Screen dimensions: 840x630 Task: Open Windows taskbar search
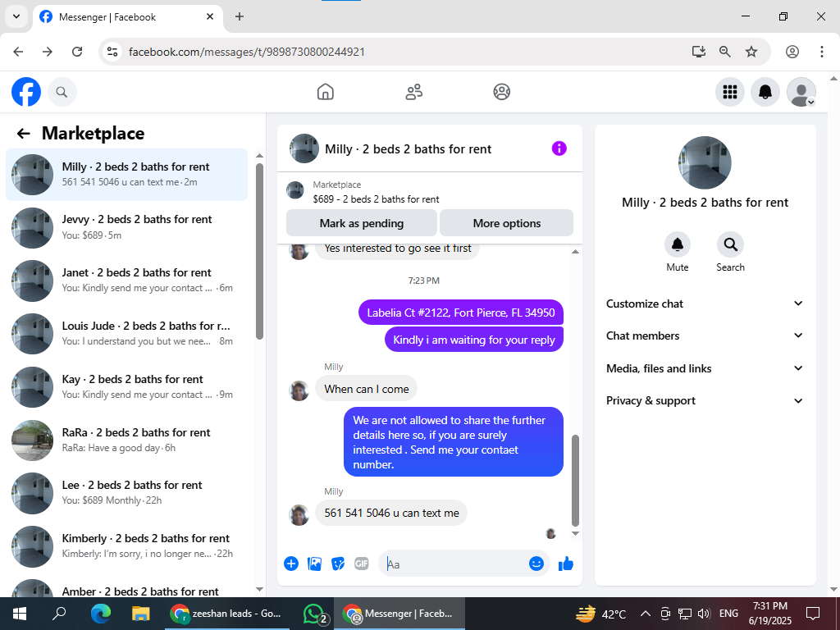point(59,614)
